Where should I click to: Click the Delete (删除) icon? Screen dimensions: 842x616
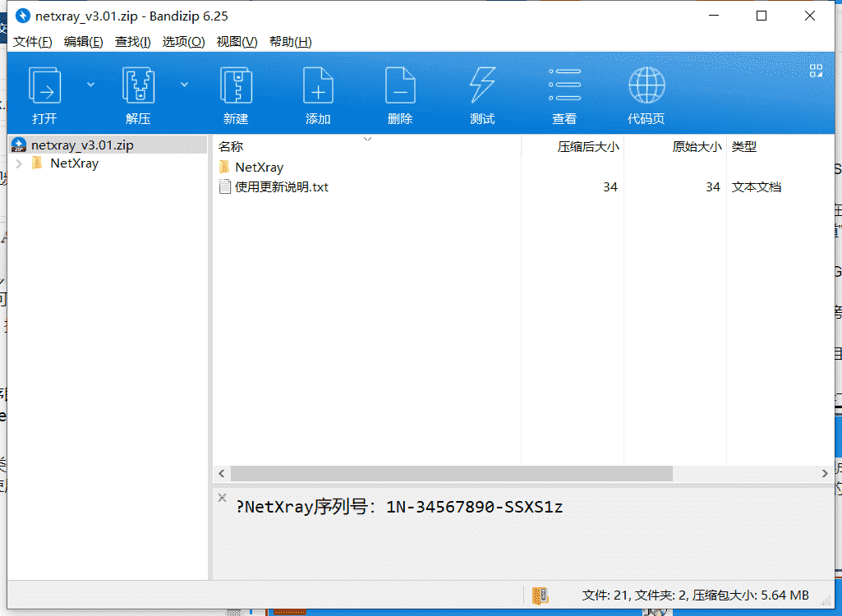click(x=400, y=86)
